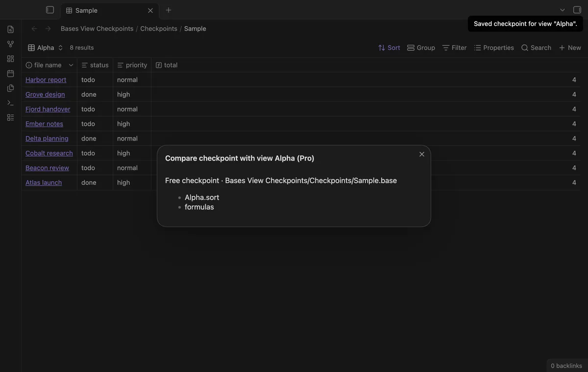Click Alpha.sort in the dialog list

click(x=202, y=197)
